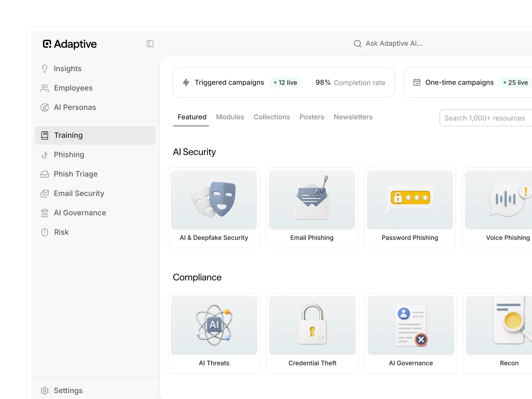The image size is (532, 399).
Task: Click the magnifier icon beside Ask Adaptive AI
Action: tap(357, 44)
